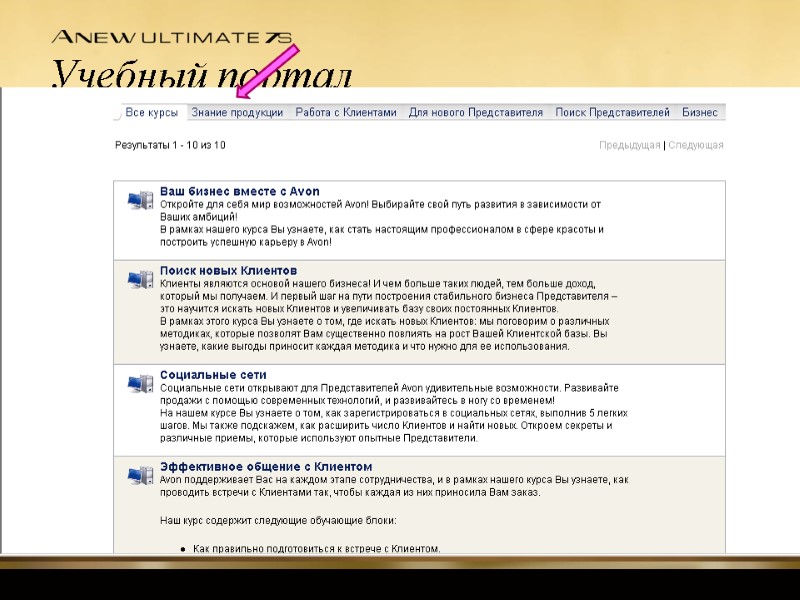The image size is (800, 600).
Task: Click computer icon beside 'Поиск новых Клиентов'
Action: click(x=140, y=279)
